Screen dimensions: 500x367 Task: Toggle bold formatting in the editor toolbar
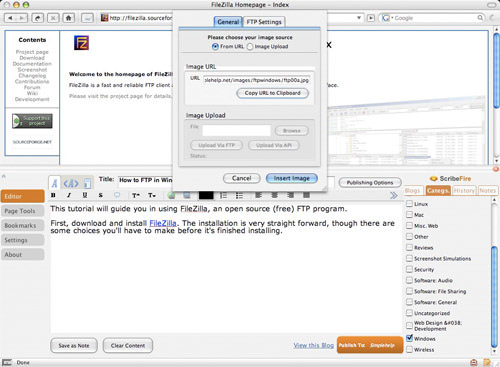(x=53, y=195)
